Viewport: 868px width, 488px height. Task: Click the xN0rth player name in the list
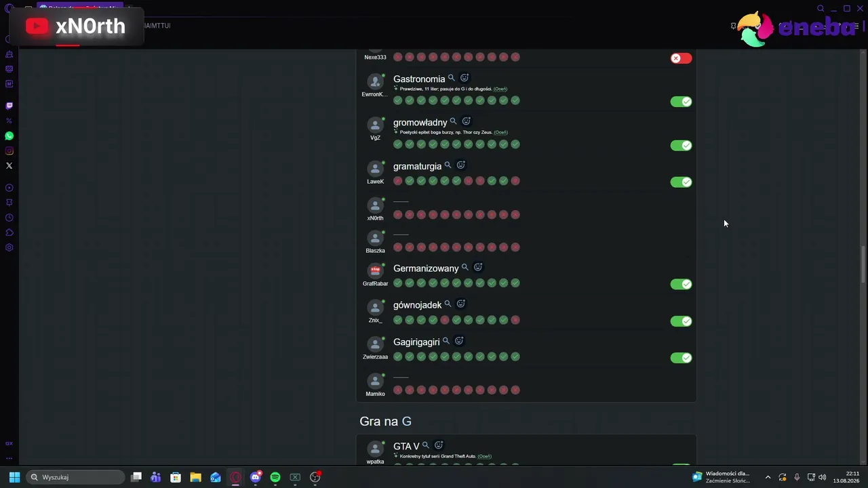pos(375,218)
